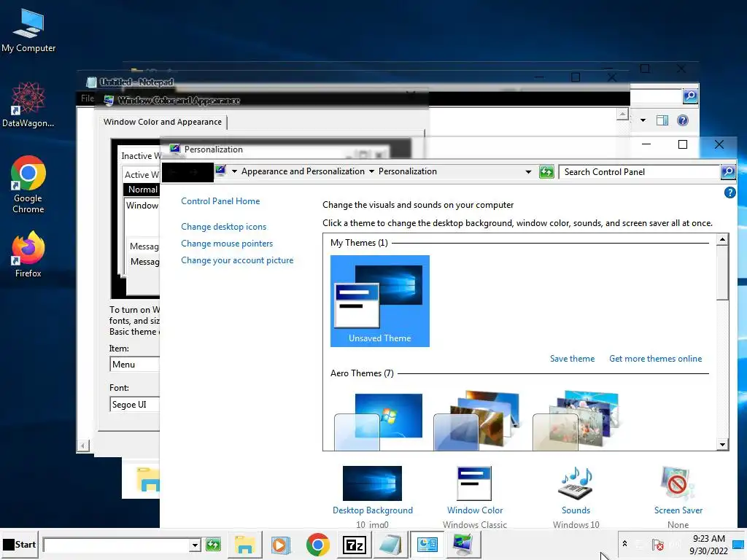Click the themes list scroll down arrow
747x560 pixels.
pyautogui.click(x=722, y=444)
